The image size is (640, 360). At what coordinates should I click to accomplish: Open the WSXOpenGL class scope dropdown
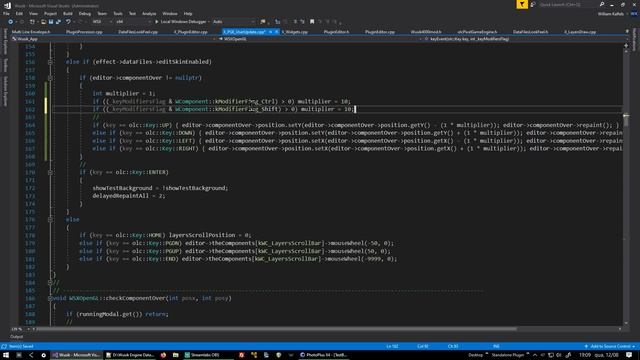point(319,39)
